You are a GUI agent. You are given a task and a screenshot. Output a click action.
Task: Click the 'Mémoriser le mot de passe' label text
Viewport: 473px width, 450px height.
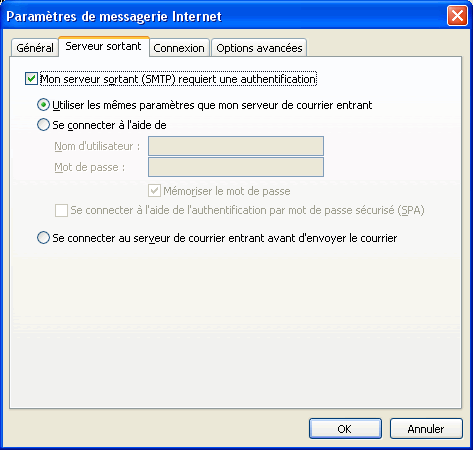[227, 191]
